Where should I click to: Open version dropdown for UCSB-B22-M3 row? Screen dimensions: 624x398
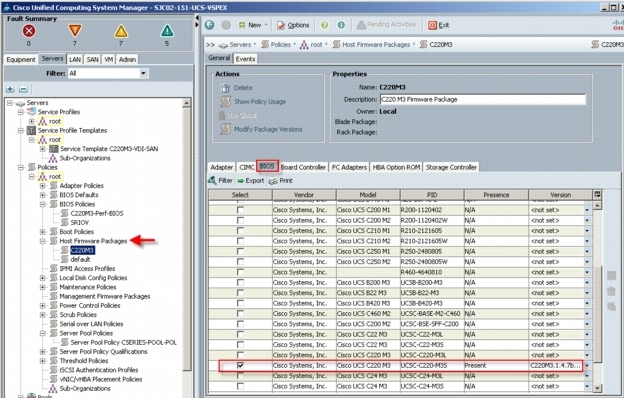(587, 293)
